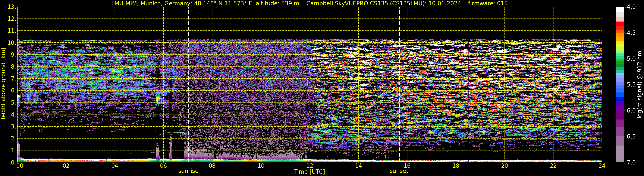Click the date '10-01-2024' in the title
Screen dimensions: 644x176
(445, 3)
